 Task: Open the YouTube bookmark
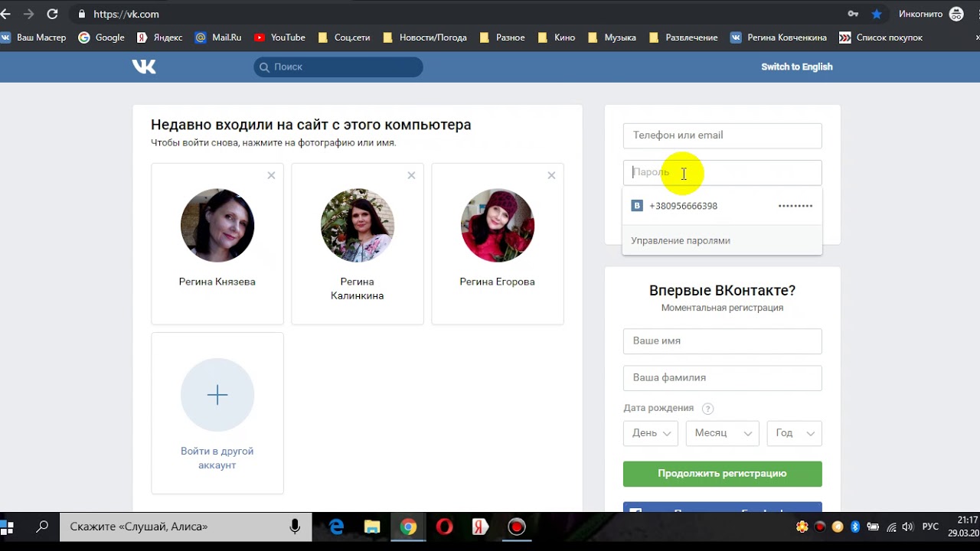279,37
